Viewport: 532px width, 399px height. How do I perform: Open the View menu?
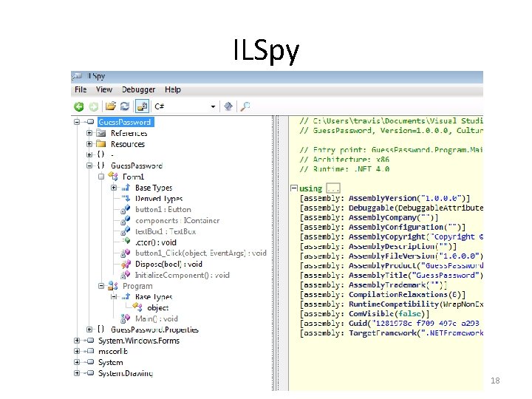point(104,89)
